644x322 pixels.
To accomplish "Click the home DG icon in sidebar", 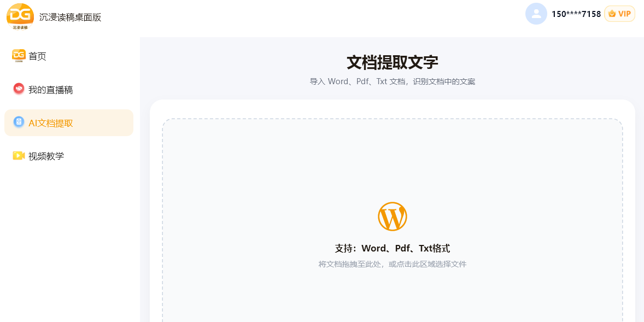I will click(x=19, y=56).
